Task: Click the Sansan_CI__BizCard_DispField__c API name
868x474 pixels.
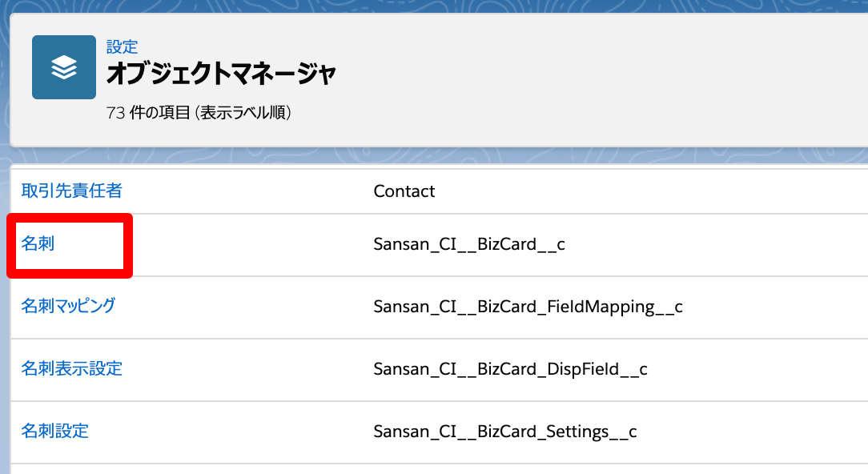Action: (510, 369)
